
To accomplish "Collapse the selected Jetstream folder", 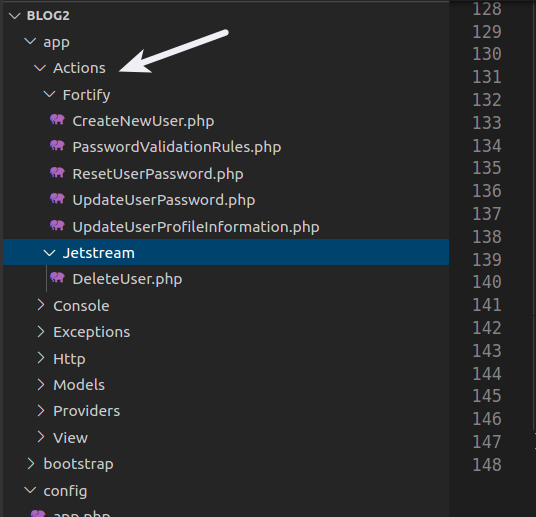I will [50, 253].
